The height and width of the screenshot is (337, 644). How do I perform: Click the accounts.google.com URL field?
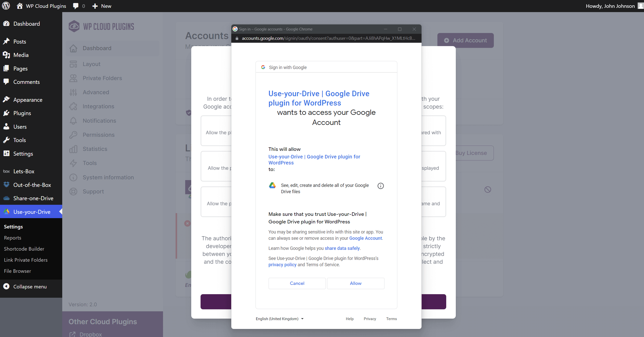(x=328, y=38)
